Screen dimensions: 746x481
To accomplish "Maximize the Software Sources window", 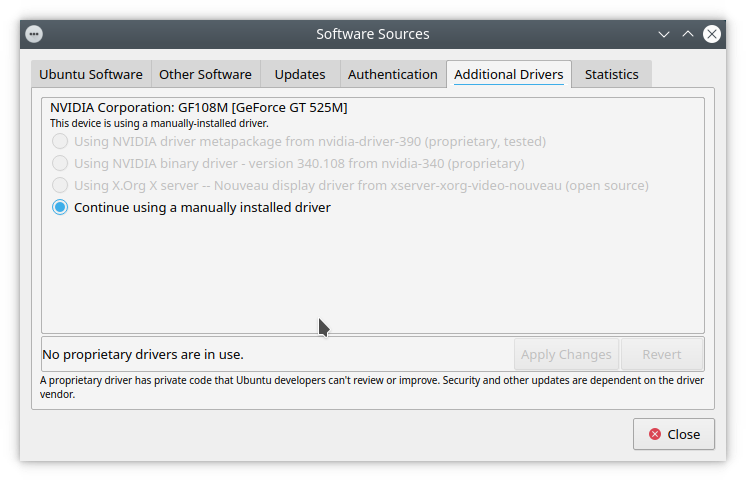I will coord(688,33).
